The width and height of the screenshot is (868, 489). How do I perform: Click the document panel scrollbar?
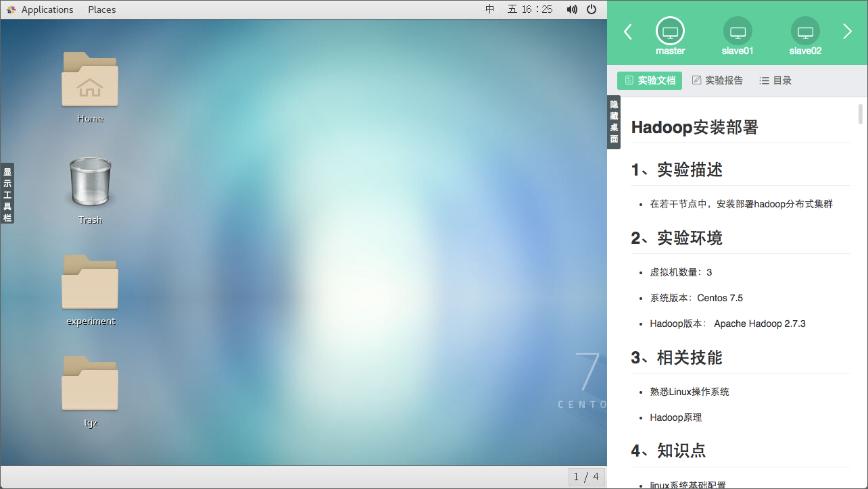(x=861, y=114)
